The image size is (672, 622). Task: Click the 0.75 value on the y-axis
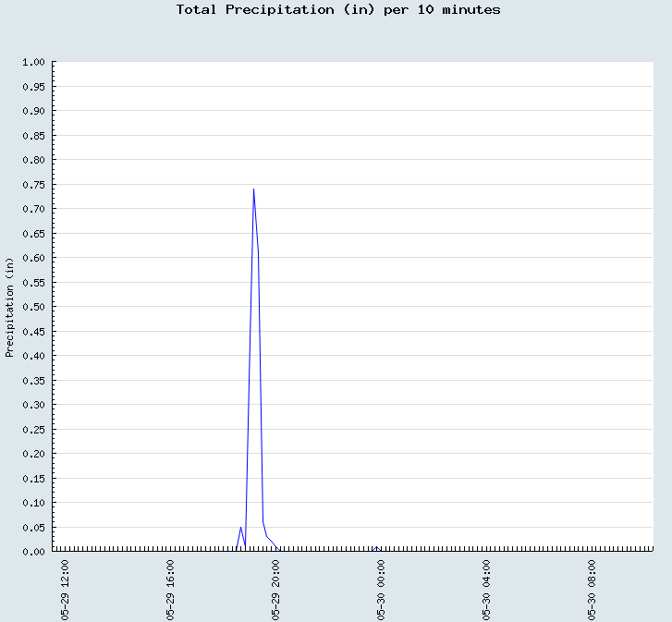(x=33, y=185)
